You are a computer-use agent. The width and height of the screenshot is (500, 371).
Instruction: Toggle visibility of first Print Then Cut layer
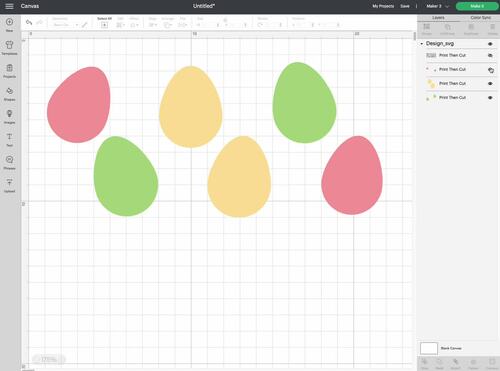[490, 55]
